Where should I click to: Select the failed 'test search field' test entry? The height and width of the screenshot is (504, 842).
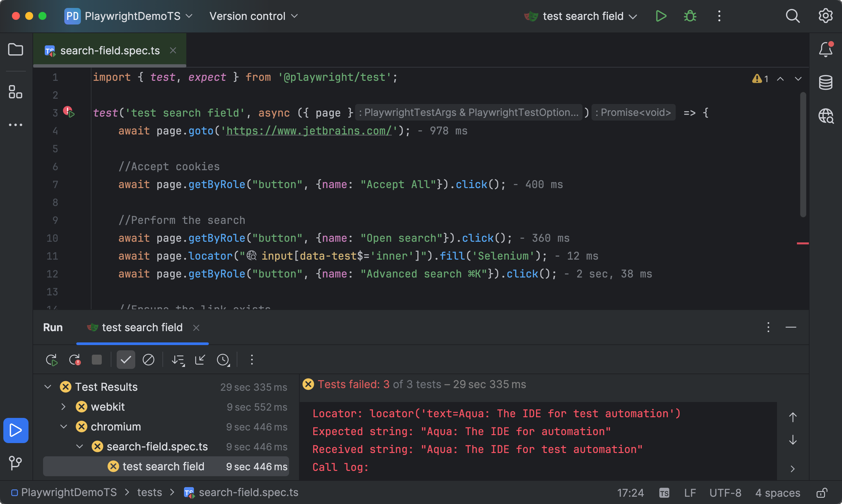coord(163,466)
